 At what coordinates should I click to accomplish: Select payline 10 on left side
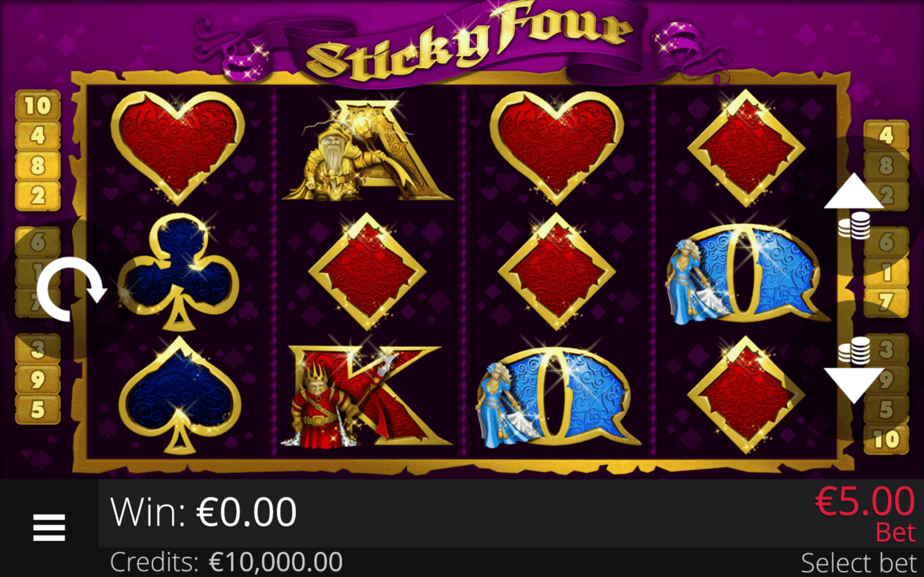point(38,105)
